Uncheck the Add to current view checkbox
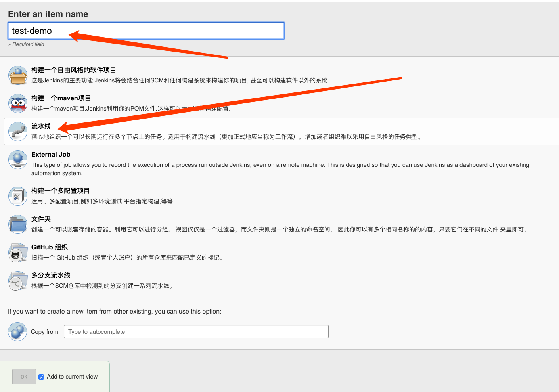The width and height of the screenshot is (559, 392). [41, 377]
